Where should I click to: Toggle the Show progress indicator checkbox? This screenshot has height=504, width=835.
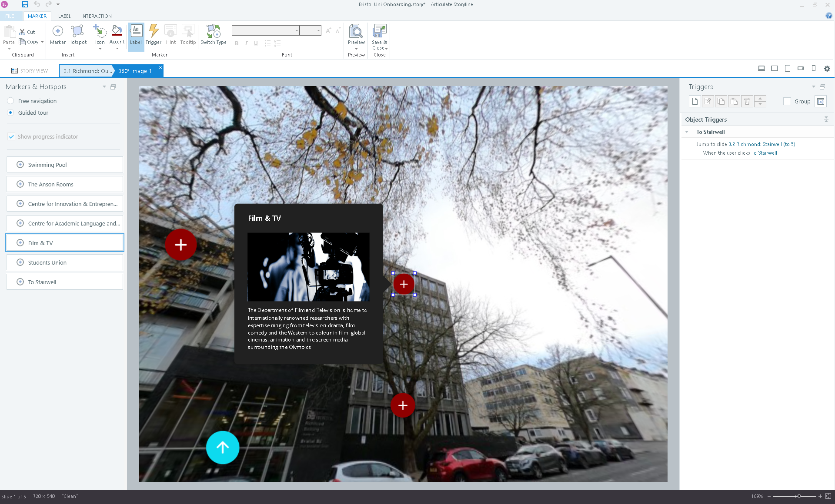[11, 136]
